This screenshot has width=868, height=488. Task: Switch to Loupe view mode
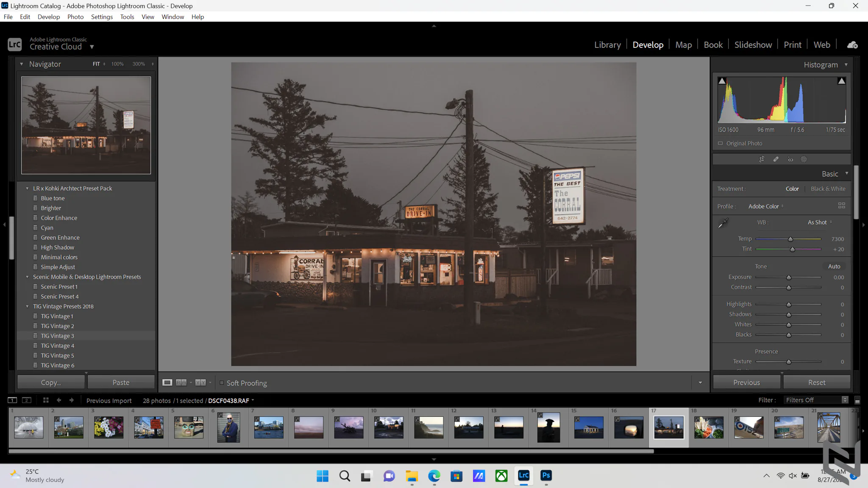(x=167, y=383)
